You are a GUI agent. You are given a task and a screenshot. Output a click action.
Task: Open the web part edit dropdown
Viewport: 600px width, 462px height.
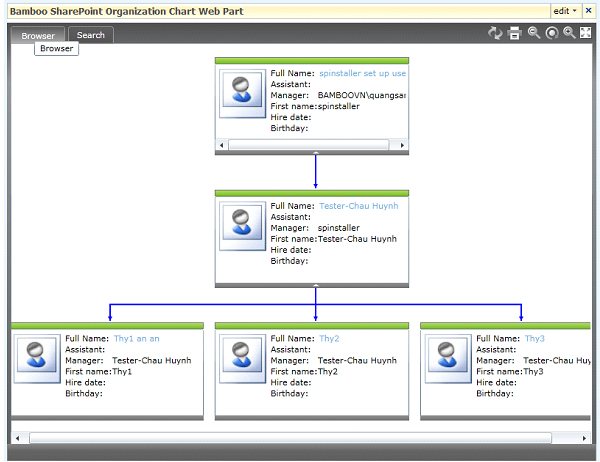(x=565, y=11)
